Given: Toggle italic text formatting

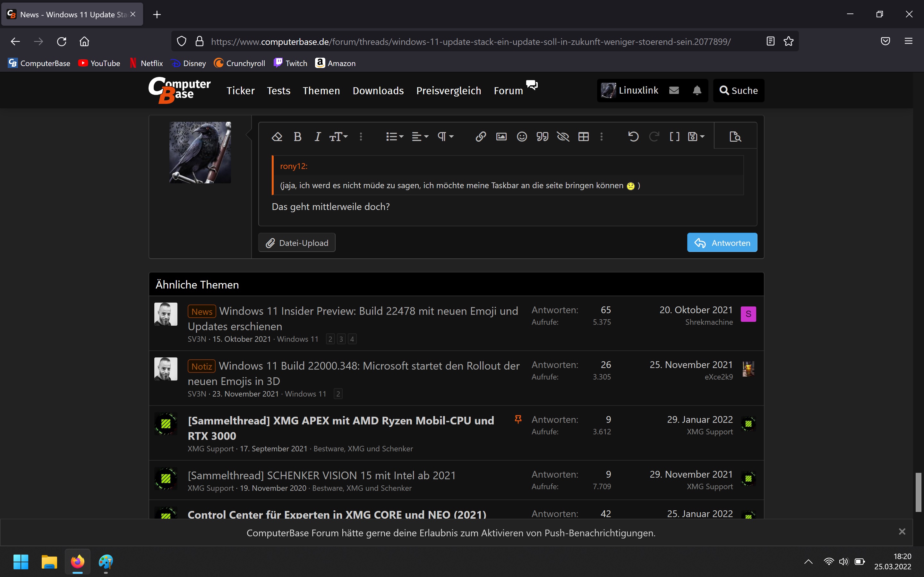Looking at the screenshot, I should coord(317,137).
